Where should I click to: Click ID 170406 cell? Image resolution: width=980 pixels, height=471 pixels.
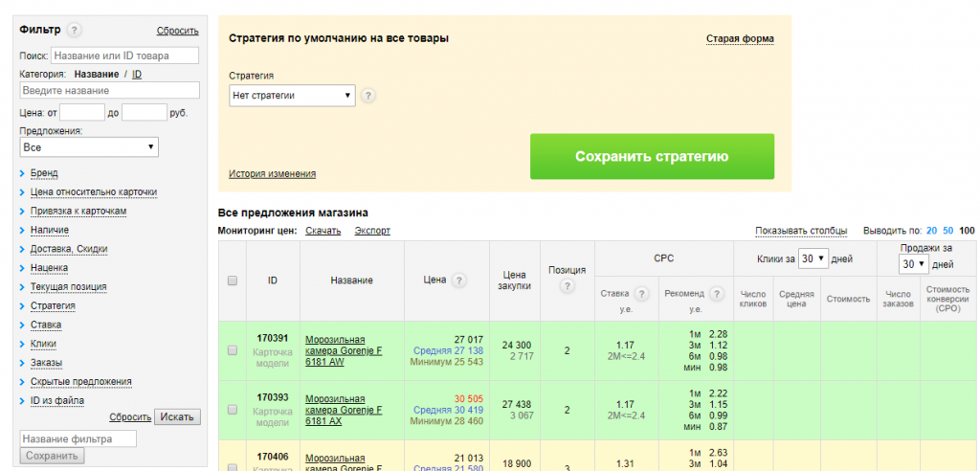pyautogui.click(x=273, y=458)
